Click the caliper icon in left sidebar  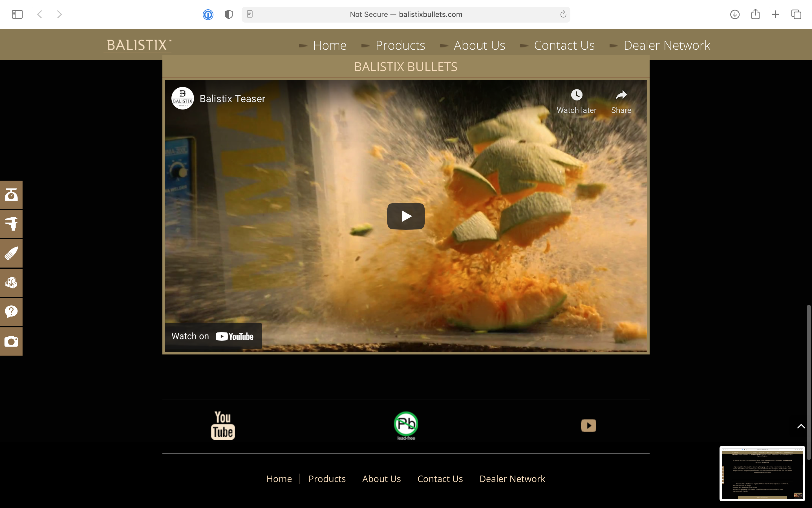pyautogui.click(x=11, y=224)
